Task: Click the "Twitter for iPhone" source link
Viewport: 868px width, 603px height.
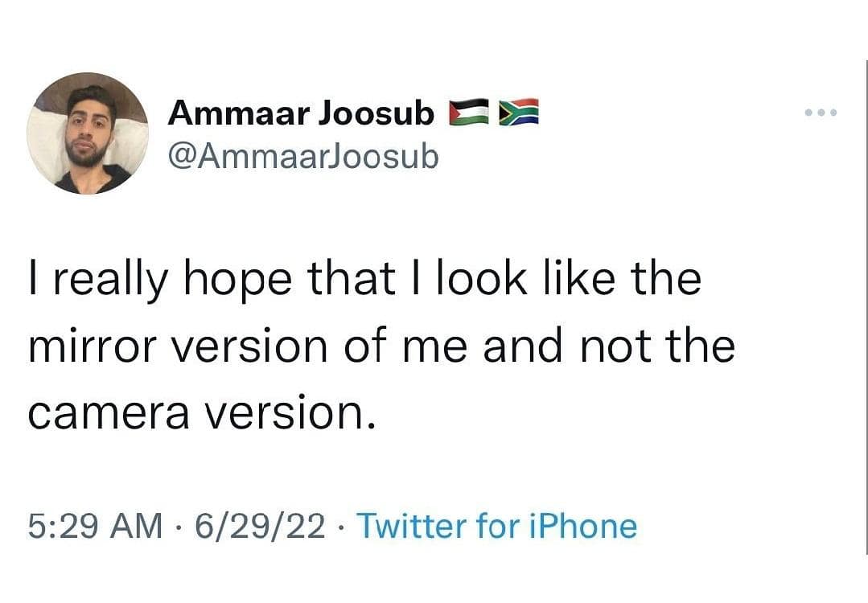Action: coord(496,527)
